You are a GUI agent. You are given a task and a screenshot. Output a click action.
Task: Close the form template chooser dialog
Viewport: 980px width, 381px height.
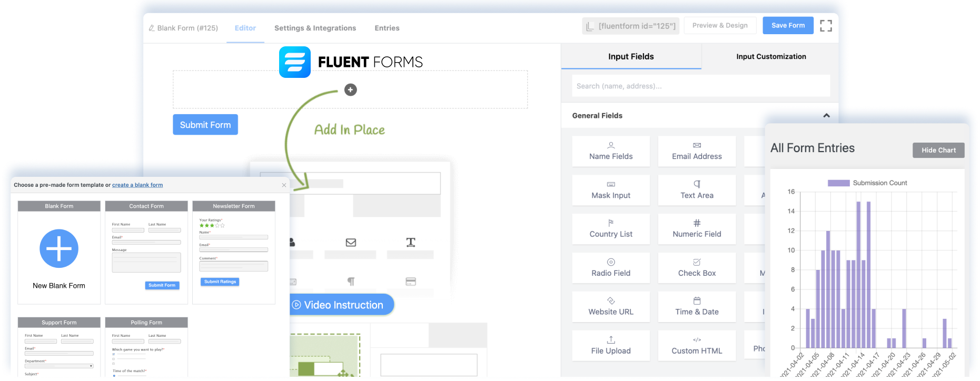(x=284, y=185)
